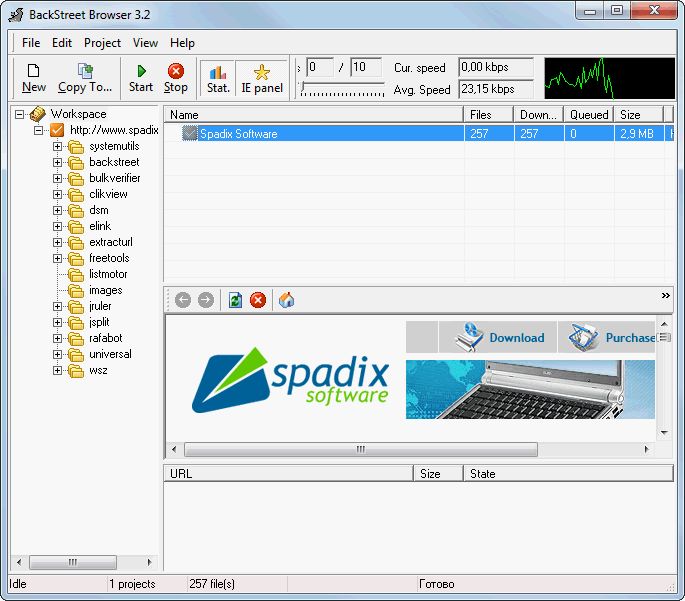The width and height of the screenshot is (685, 601).
Task: Toggle the Spadix Software row checkbox
Action: point(190,133)
